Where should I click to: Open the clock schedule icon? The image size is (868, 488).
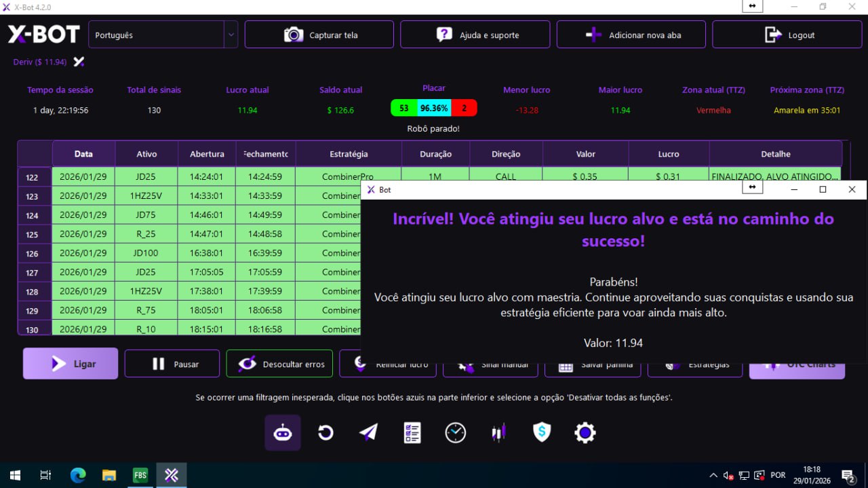click(x=455, y=432)
